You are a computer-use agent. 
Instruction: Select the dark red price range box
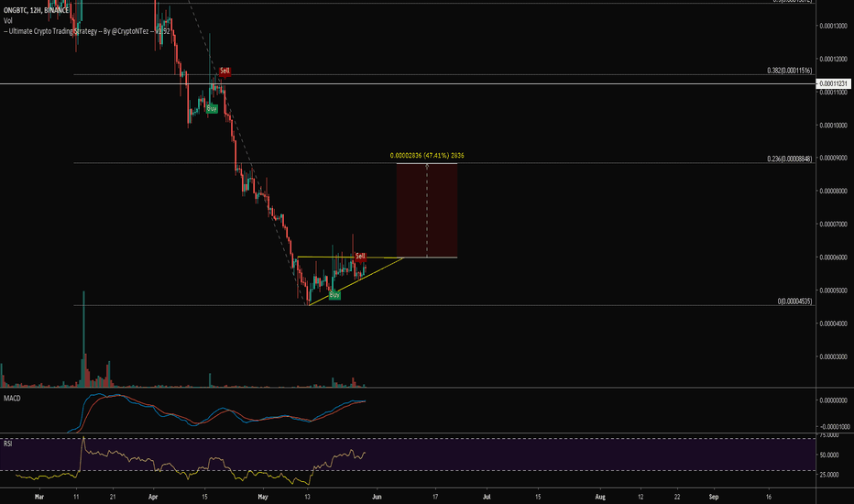coord(426,211)
